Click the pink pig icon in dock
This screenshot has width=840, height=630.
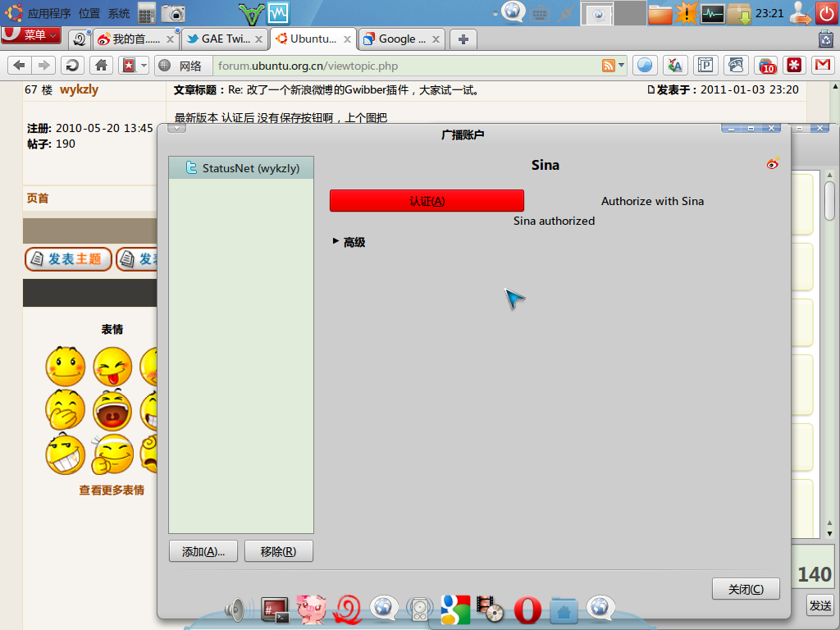coord(311,609)
